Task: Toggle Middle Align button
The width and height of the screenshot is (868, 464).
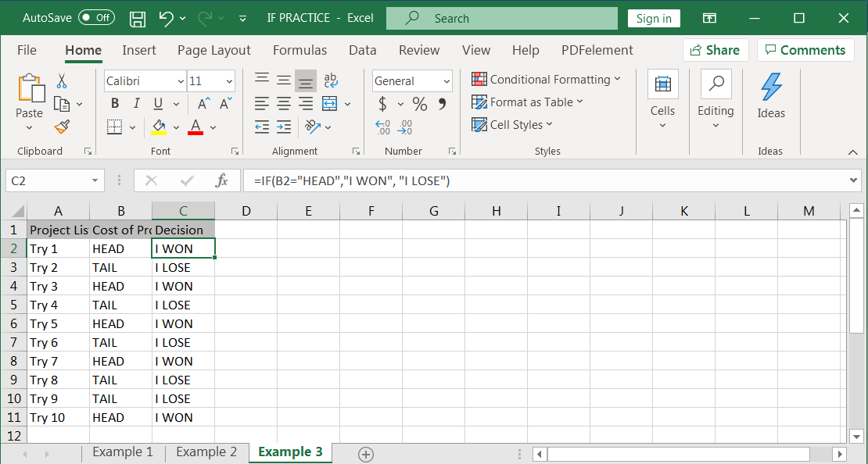Action: (x=284, y=80)
